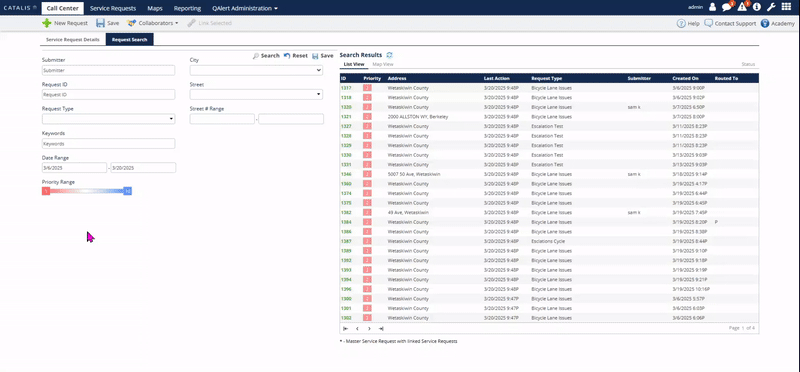Click the Keywords input field
Image resolution: width=800 pixels, height=372 pixels.
109,143
